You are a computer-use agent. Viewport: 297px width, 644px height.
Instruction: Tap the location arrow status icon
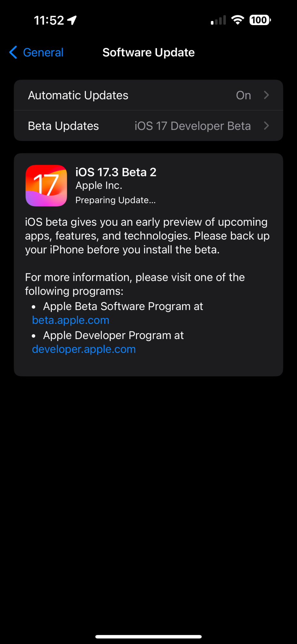coord(72,20)
